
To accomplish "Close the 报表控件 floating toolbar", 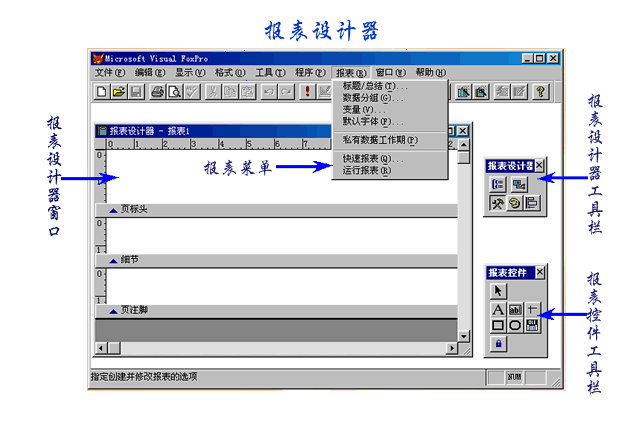I will pyautogui.click(x=540, y=272).
